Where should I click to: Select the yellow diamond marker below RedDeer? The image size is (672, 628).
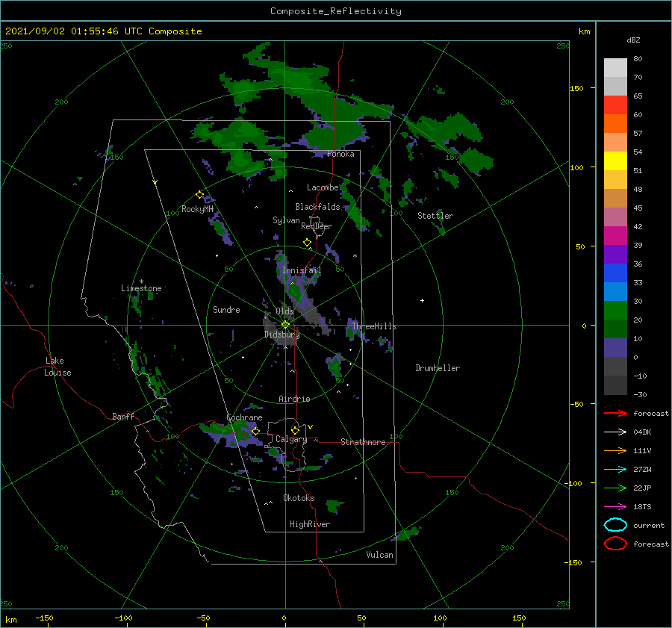tap(307, 243)
